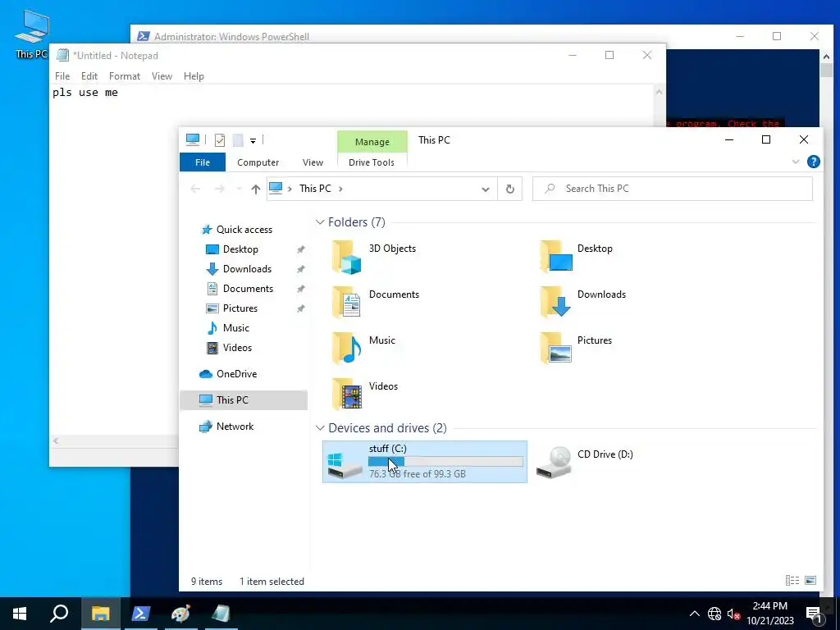Collapse the Folders (7) group

coord(320,221)
